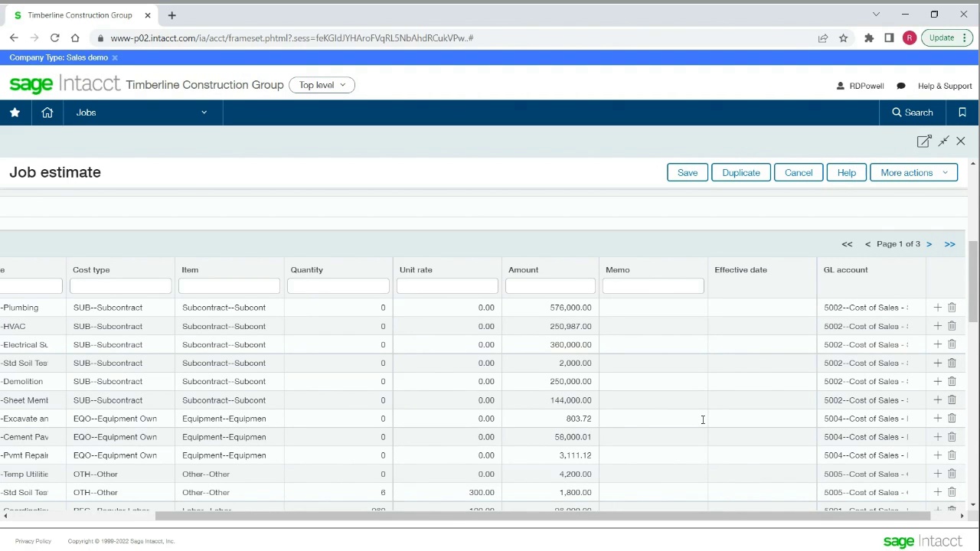Open Help & Support link

[x=945, y=86]
